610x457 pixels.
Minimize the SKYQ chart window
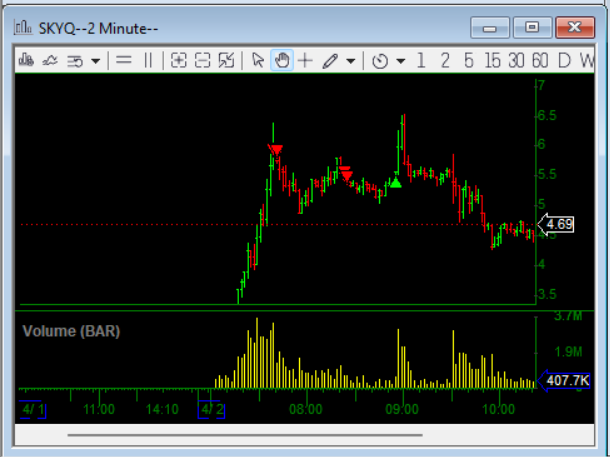(490, 28)
